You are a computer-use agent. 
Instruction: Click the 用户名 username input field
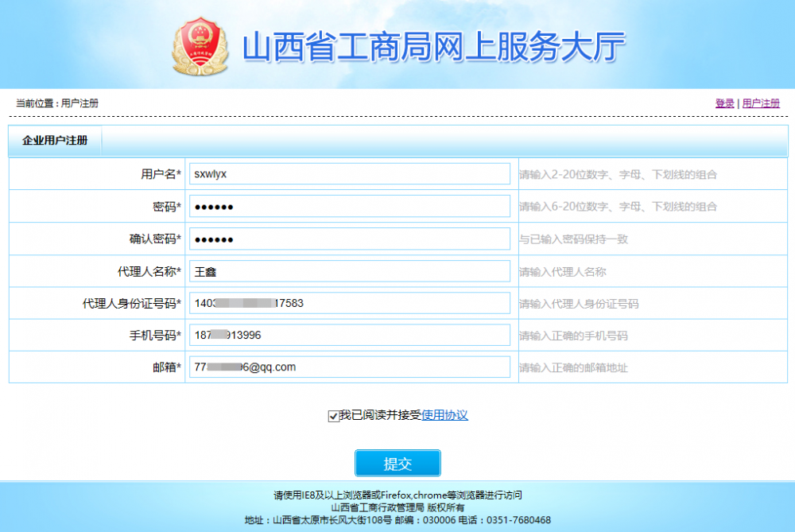348,173
